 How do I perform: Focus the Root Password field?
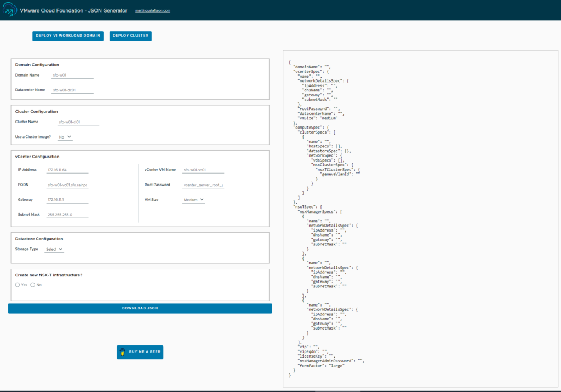pos(203,185)
